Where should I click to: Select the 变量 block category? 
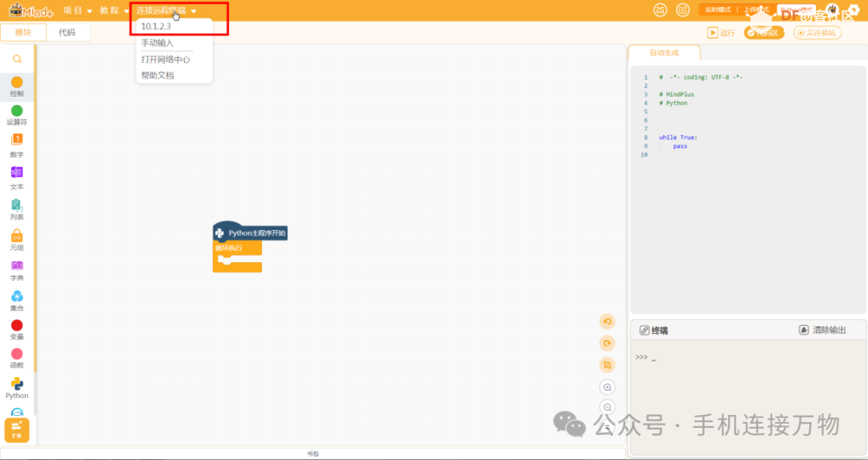click(x=17, y=329)
